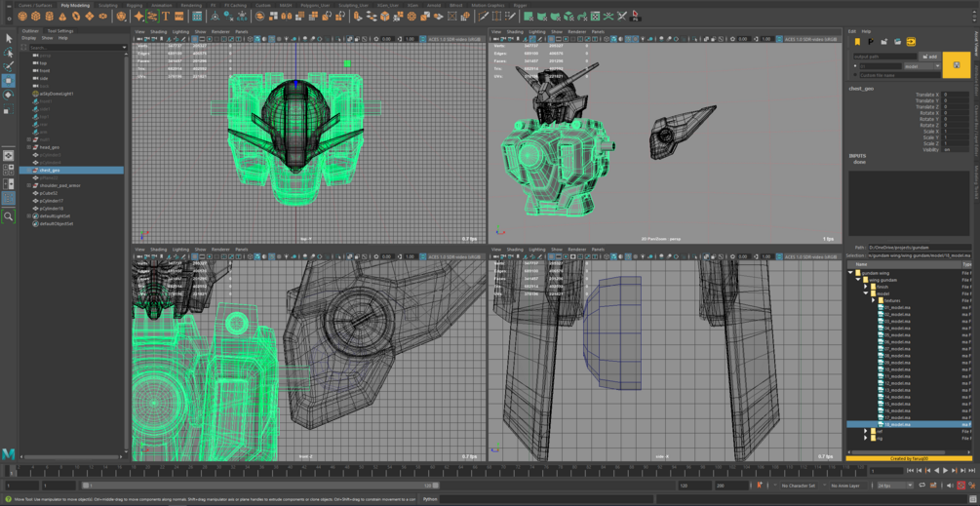980x506 pixels.
Task: Click the output path field
Action: 885,57
